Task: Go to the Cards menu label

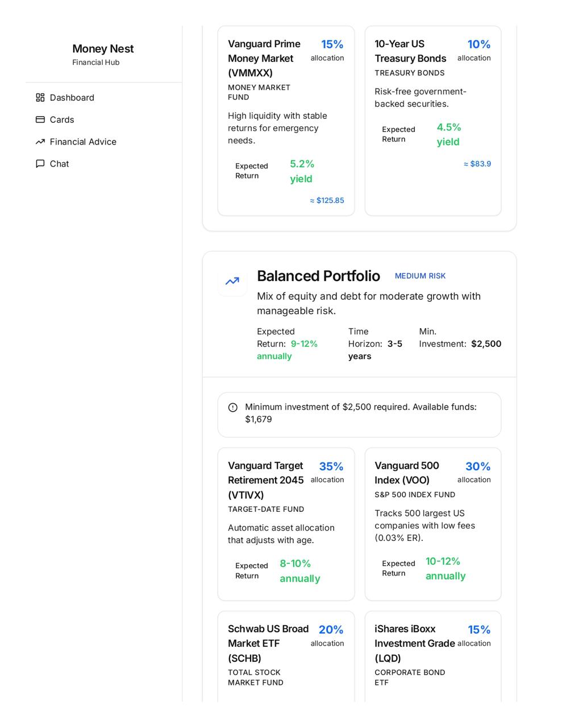Action: [x=62, y=120]
